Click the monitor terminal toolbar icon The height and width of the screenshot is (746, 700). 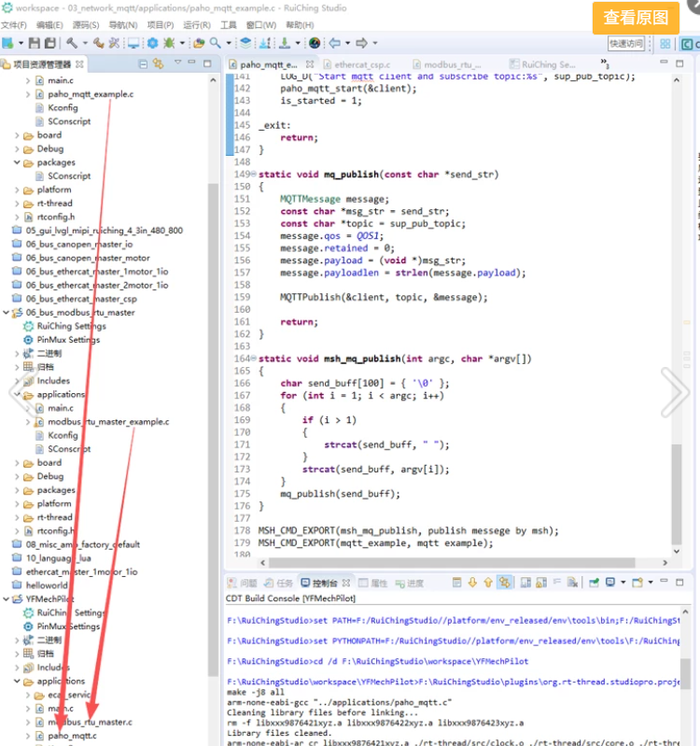[x=133, y=43]
